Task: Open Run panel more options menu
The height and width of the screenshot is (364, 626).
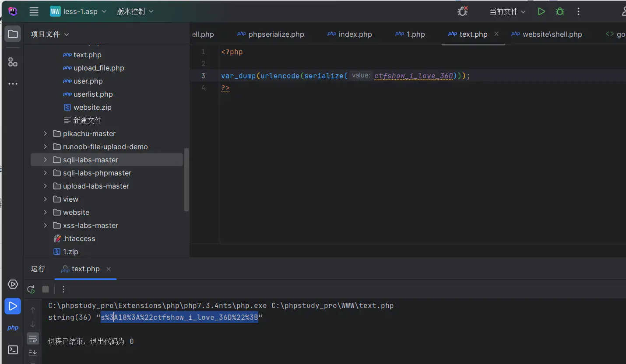Action: pyautogui.click(x=63, y=289)
